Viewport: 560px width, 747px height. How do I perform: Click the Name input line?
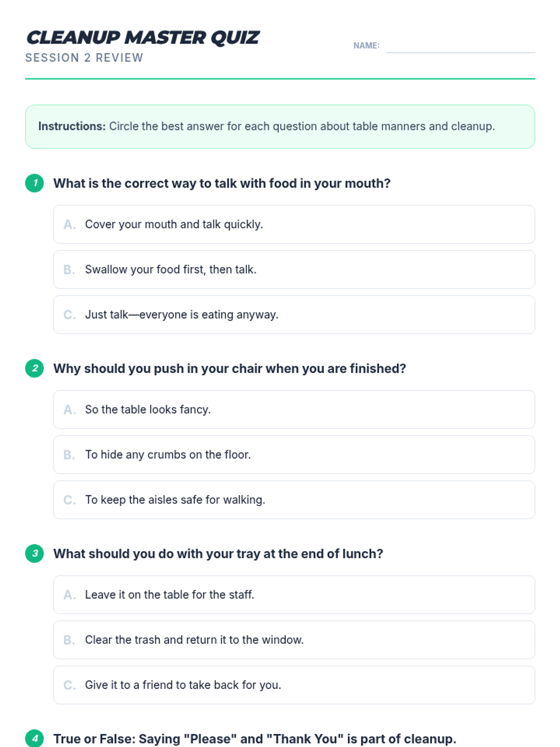[x=460, y=47]
